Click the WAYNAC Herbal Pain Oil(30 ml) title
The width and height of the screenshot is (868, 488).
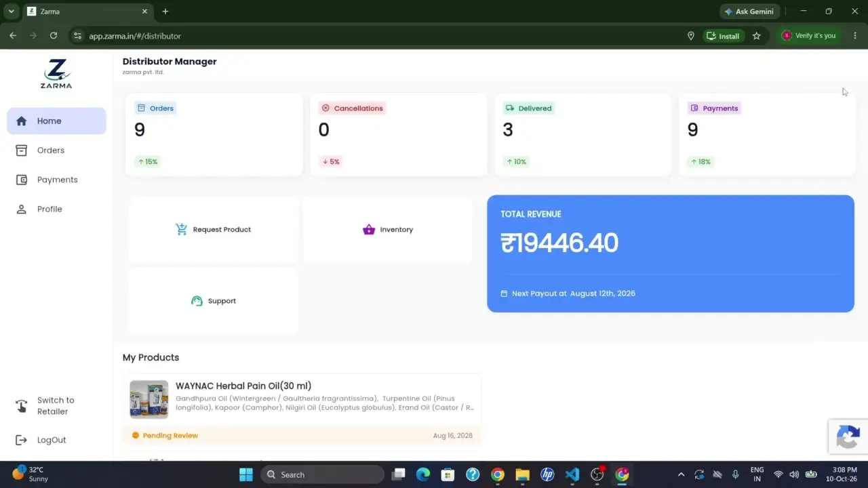(x=243, y=386)
